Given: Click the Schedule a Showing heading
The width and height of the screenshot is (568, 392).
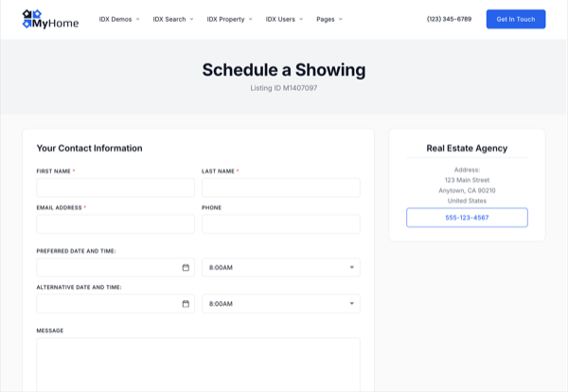Looking at the screenshot, I should click(x=284, y=70).
